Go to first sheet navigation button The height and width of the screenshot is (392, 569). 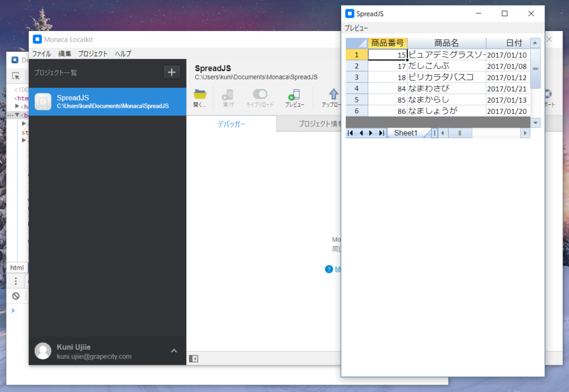[350, 133]
